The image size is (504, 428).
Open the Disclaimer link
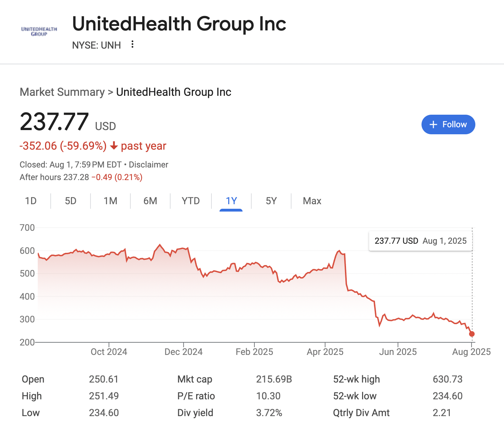click(x=149, y=165)
